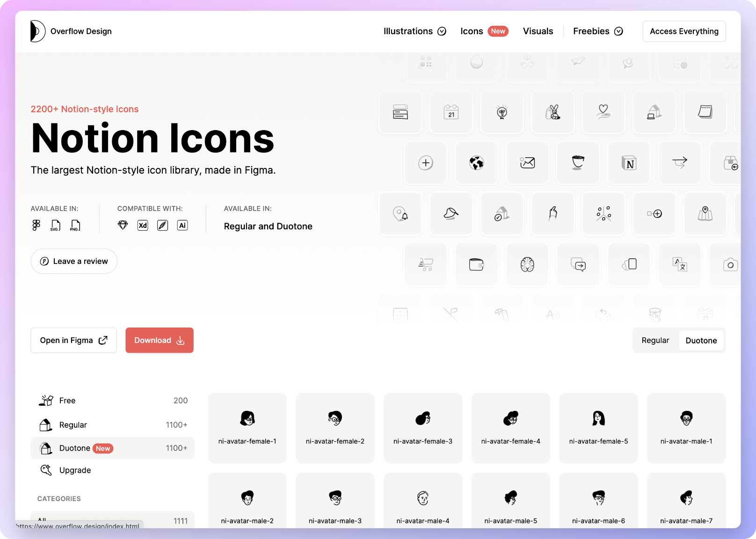
Task: Open the Illustrations dropdown menu
Action: pos(415,31)
